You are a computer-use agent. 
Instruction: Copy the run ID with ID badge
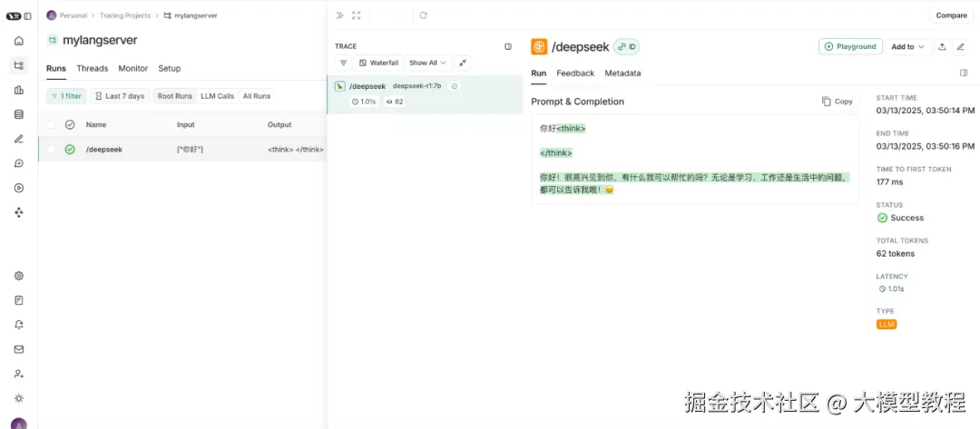626,47
